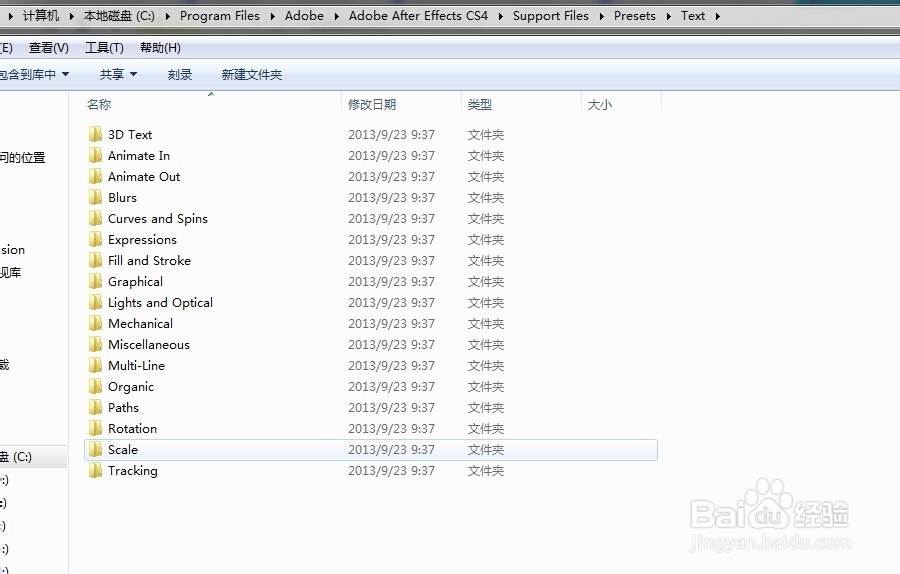900x574 pixels.
Task: Click the Mechanical folder icon
Action: (x=95, y=323)
